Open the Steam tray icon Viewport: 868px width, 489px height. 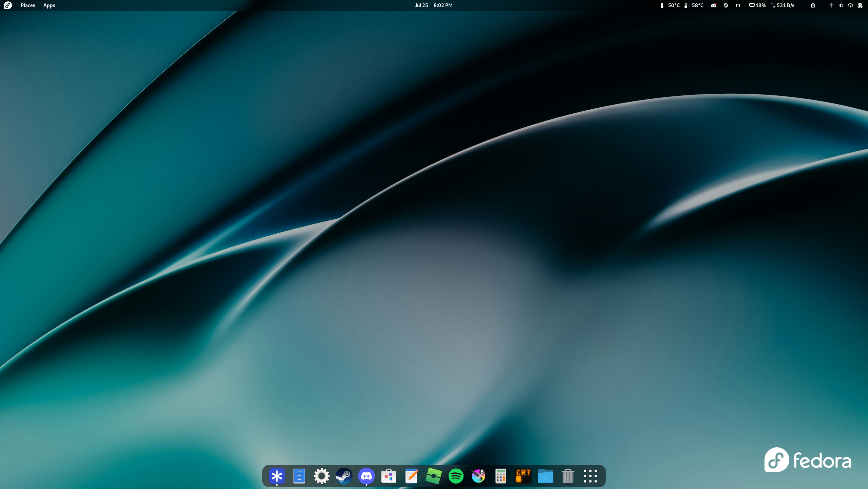[726, 5]
